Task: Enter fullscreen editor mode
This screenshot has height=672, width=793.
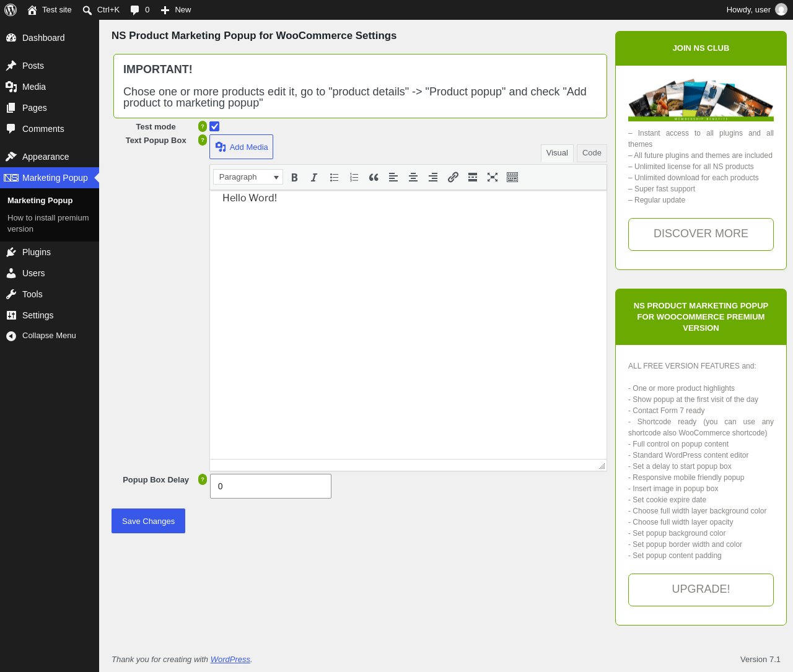Action: point(493,177)
